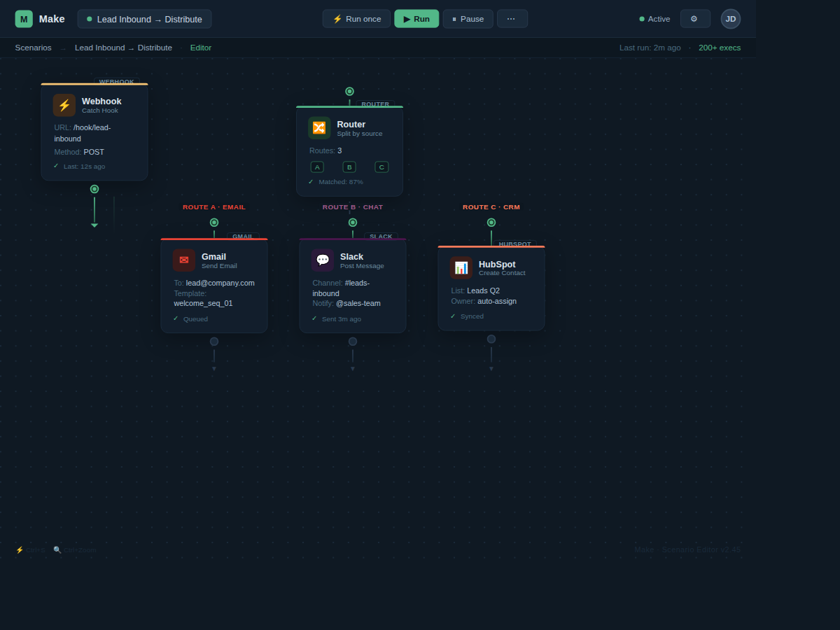
Task: Click the Ctrl+Zoom magnifier icon
Action: [57, 549]
